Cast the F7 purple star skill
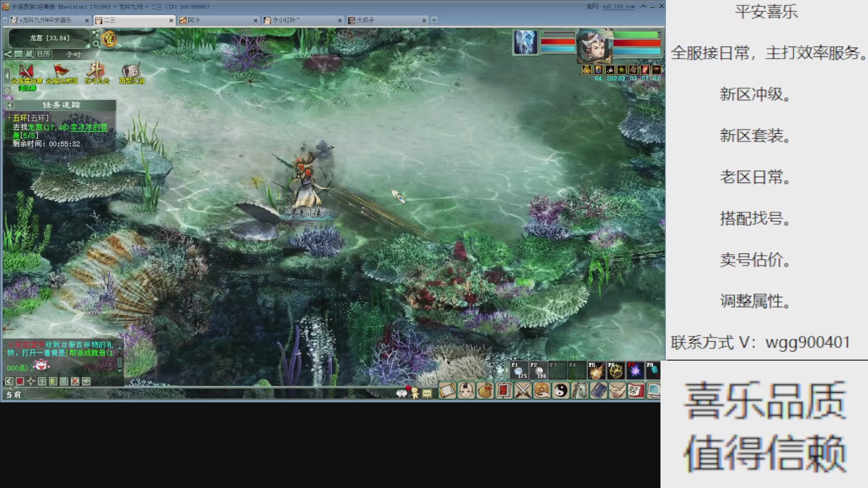Image resolution: width=868 pixels, height=488 pixels. point(635,370)
